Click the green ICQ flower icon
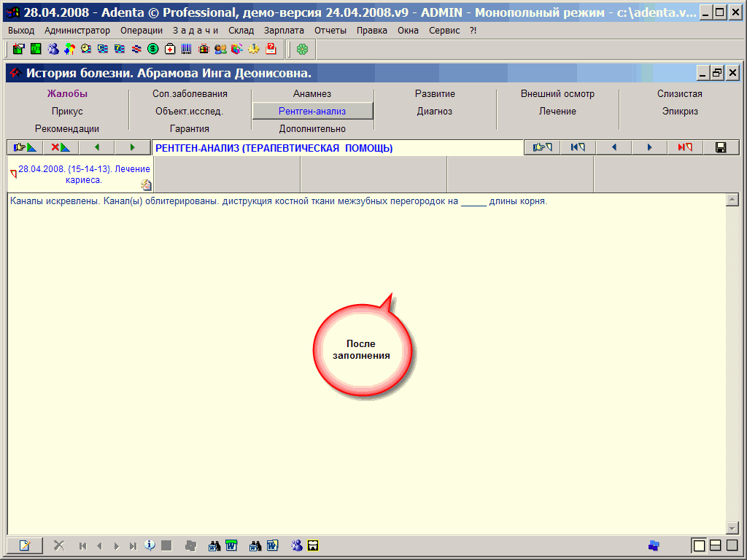This screenshot has height=560, width=747. pos(302,49)
